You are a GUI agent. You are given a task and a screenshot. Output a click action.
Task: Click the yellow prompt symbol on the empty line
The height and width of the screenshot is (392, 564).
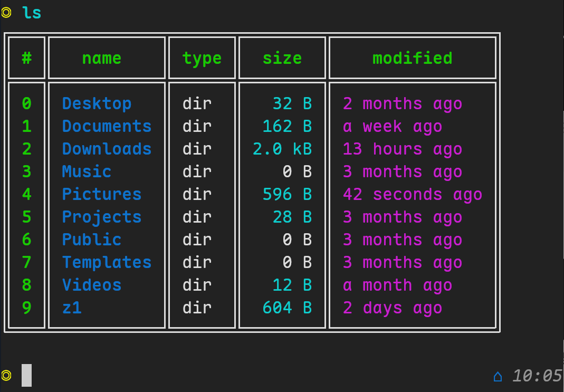pos(6,376)
